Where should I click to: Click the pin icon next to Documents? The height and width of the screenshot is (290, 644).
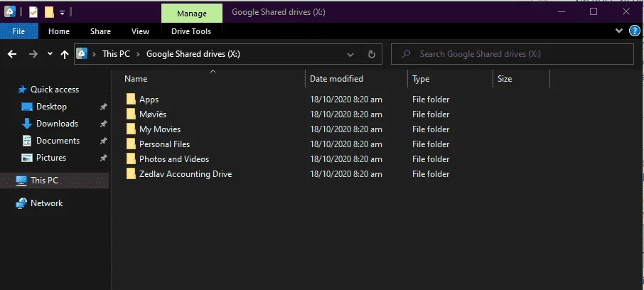click(x=104, y=141)
